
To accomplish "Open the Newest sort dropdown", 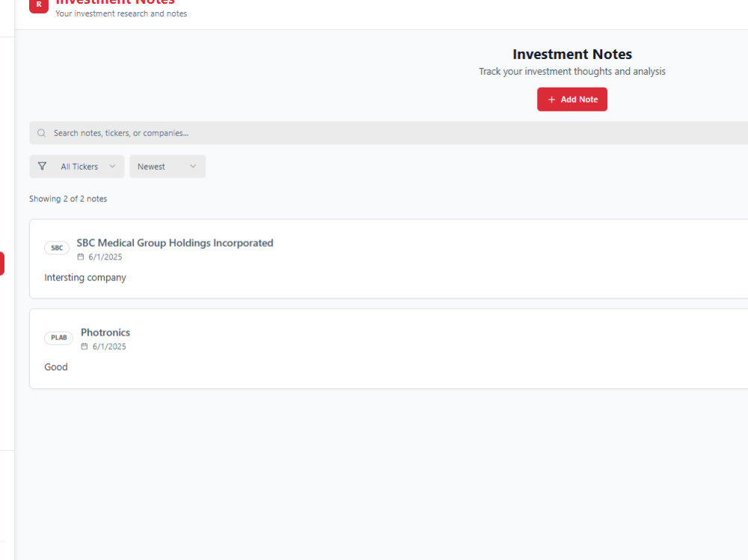I will [168, 167].
